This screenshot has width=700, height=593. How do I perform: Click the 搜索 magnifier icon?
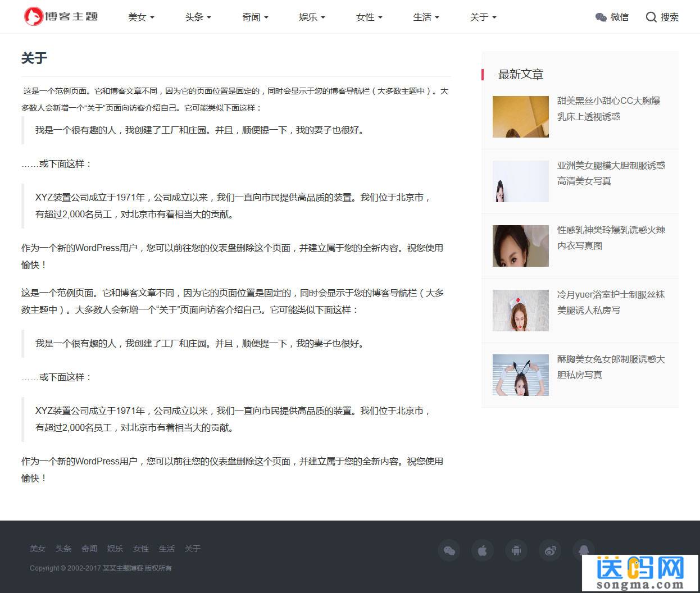pyautogui.click(x=651, y=17)
